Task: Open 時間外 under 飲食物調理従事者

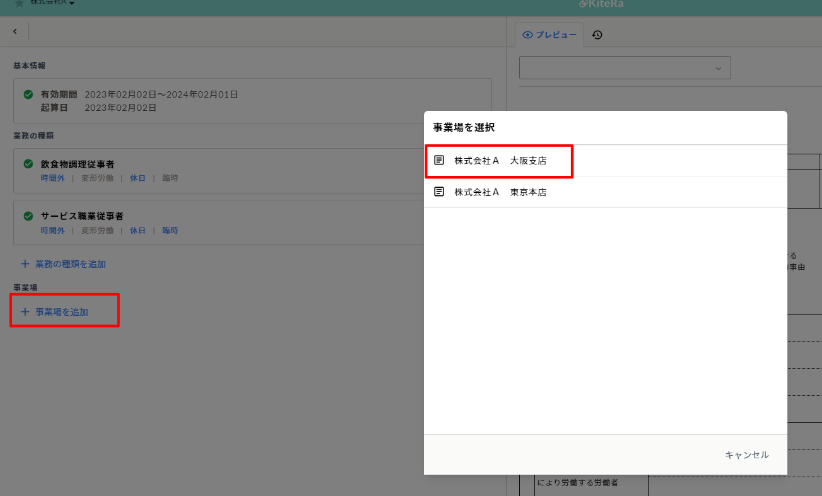Action: coord(52,177)
